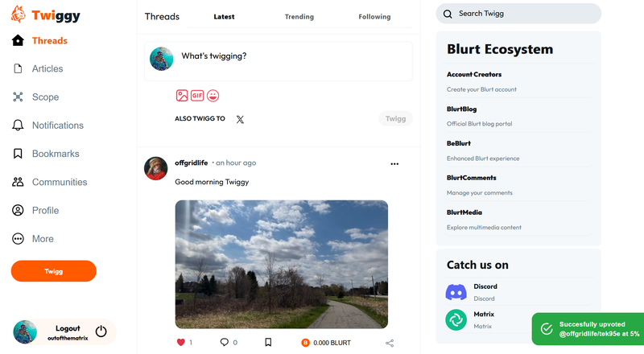The width and height of the screenshot is (644, 354).
Task: Open the Threads home icon
Action: click(x=18, y=40)
